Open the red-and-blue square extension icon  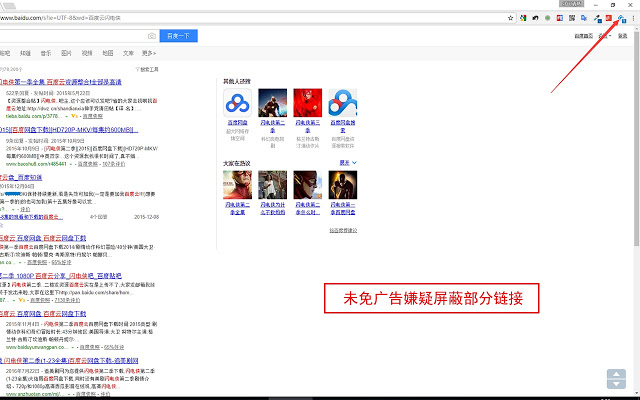560,18
